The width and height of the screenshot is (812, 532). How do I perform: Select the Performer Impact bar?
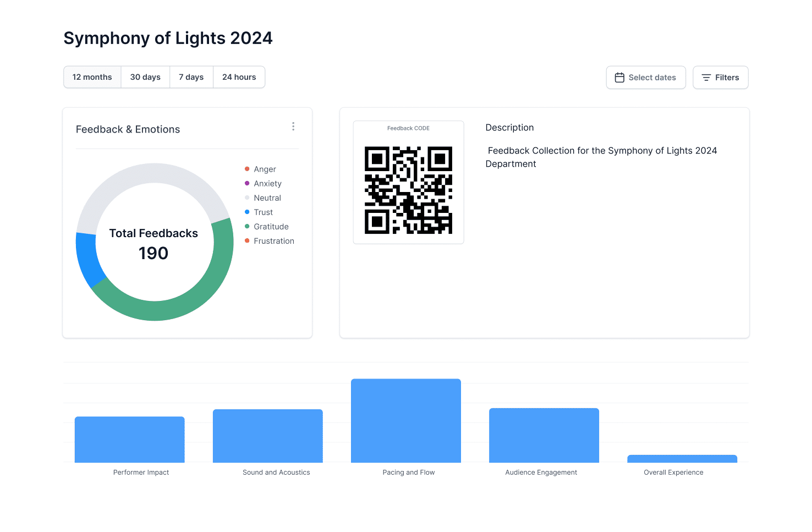pyautogui.click(x=130, y=440)
